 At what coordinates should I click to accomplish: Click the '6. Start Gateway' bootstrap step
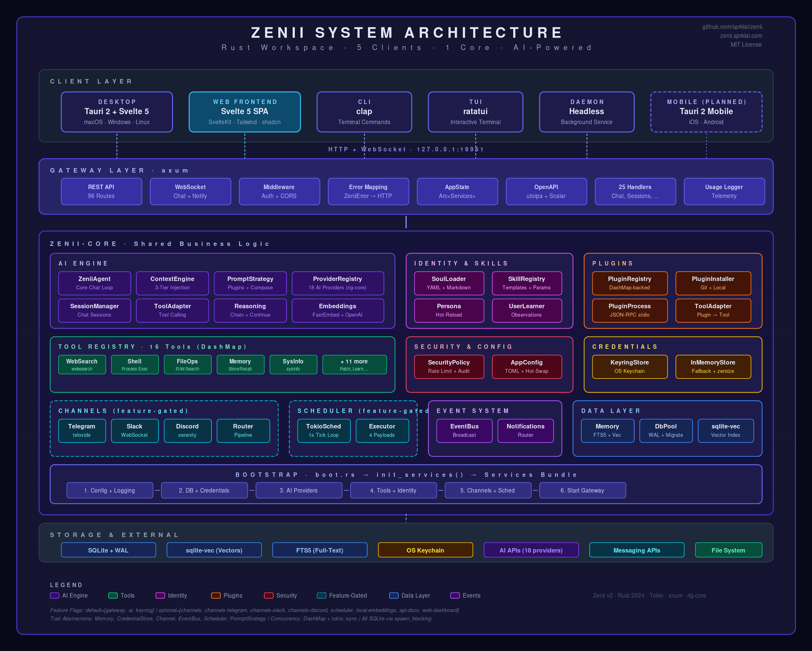pyautogui.click(x=582, y=490)
